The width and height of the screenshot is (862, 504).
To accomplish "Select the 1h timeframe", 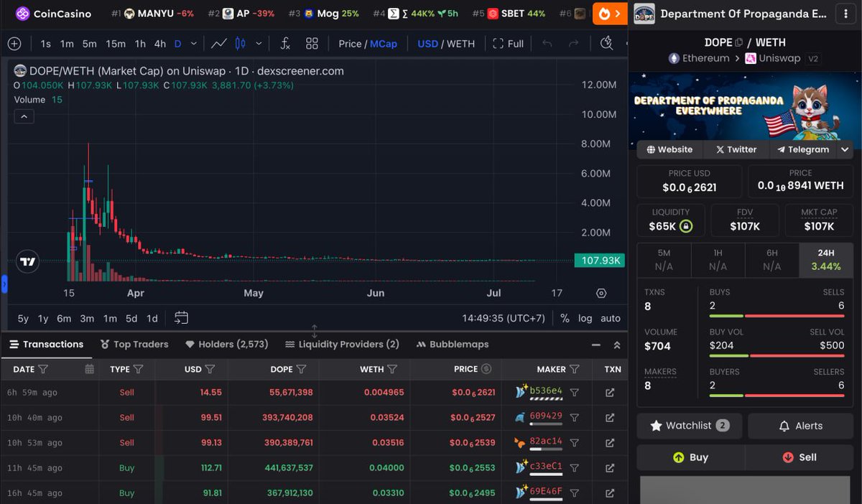I will coord(140,44).
